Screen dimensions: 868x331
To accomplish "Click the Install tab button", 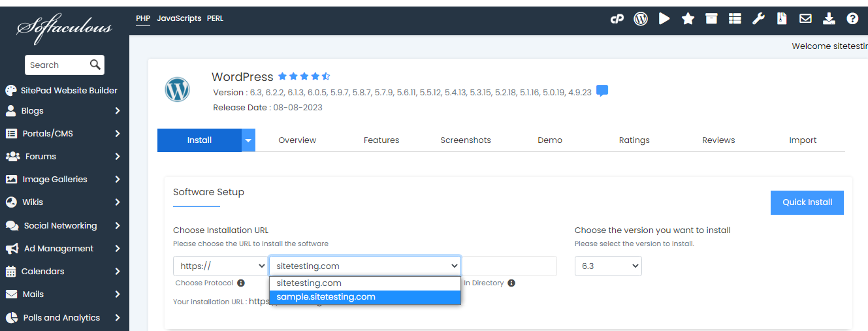I will pyautogui.click(x=199, y=140).
